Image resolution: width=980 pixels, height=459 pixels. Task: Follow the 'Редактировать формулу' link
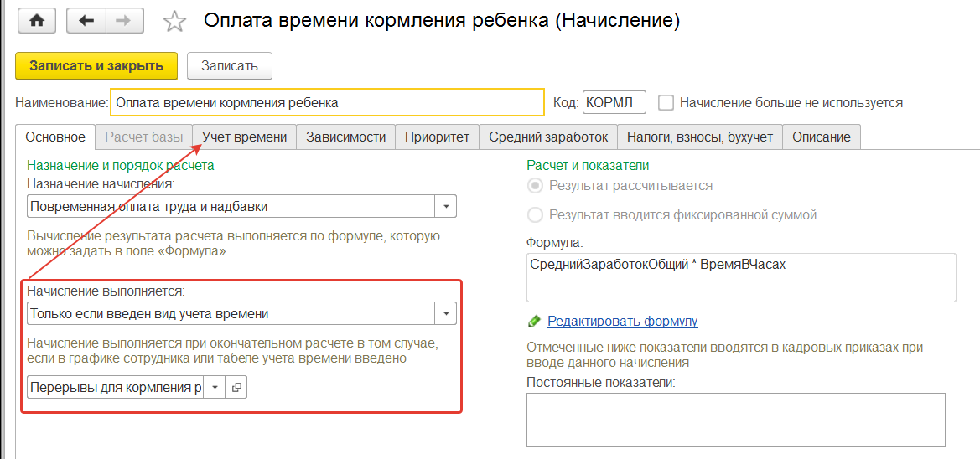point(622,322)
